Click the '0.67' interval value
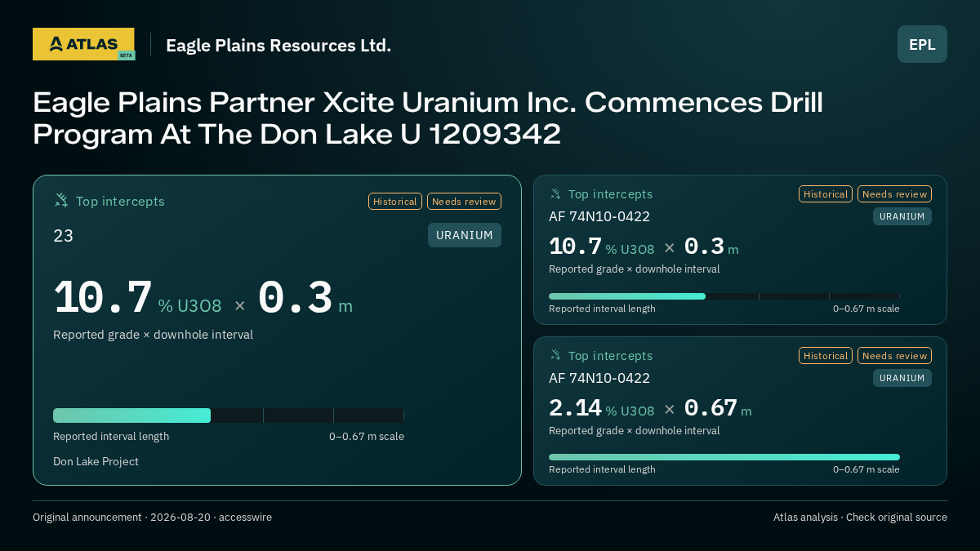The height and width of the screenshot is (551, 980). 710,408
